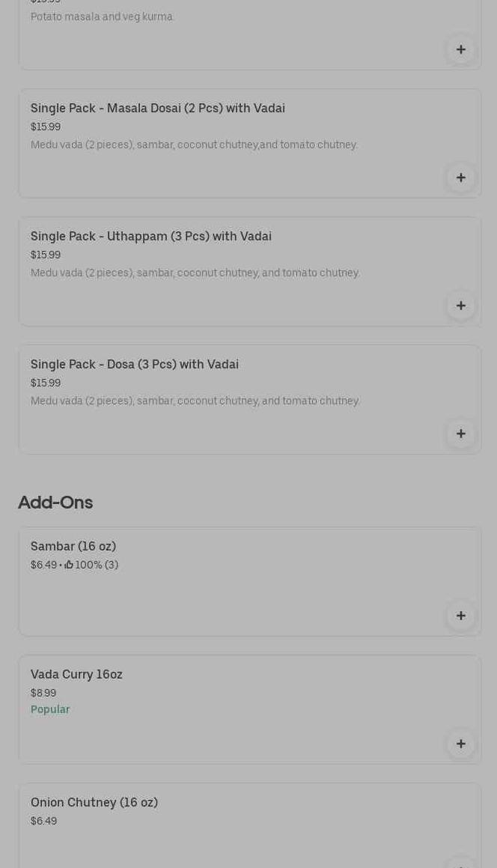This screenshot has width=497, height=868.
Task: Open the Onion Chutney (16 oz) title
Action: pyautogui.click(x=94, y=803)
